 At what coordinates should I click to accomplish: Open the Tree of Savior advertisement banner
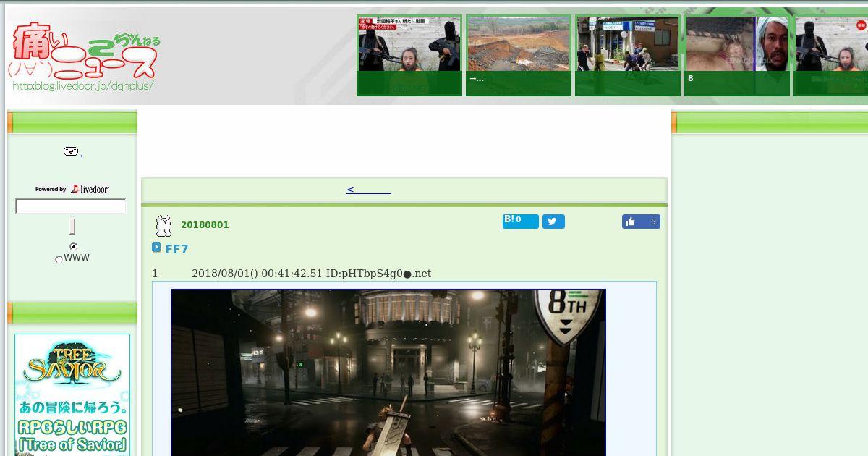coord(72,394)
